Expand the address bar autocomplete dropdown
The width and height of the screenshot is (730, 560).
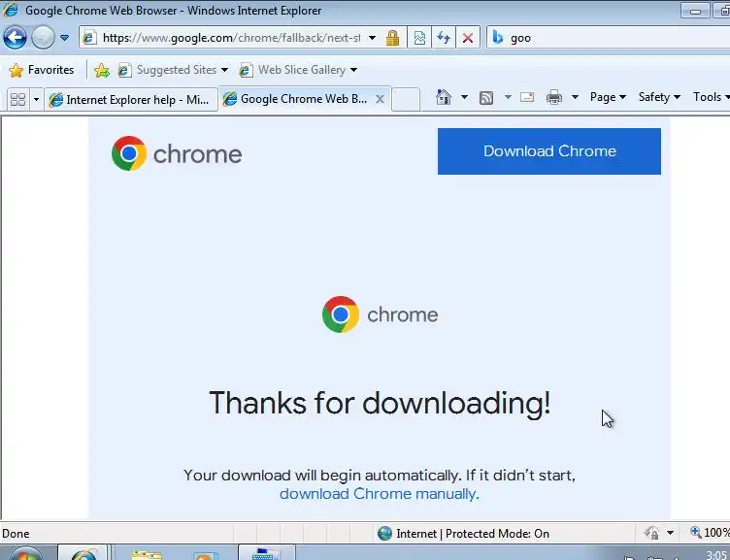pos(373,38)
